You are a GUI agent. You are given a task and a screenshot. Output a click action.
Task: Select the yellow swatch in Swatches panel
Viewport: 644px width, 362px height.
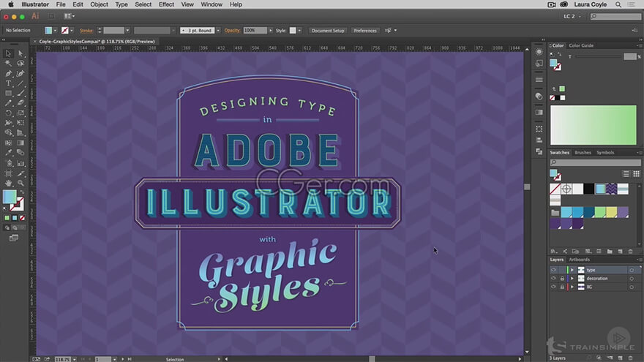click(612, 212)
